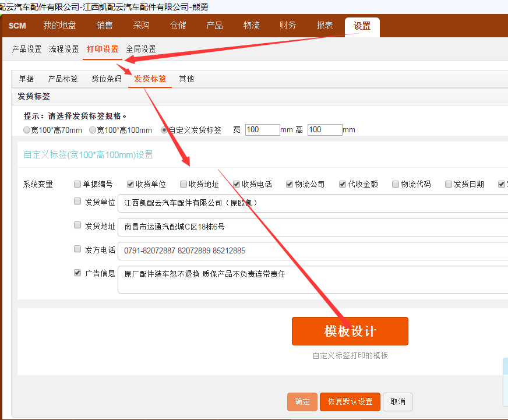Viewport: 508px width, 420px height.
Task: Open the 销售 menu
Action: coord(105,26)
